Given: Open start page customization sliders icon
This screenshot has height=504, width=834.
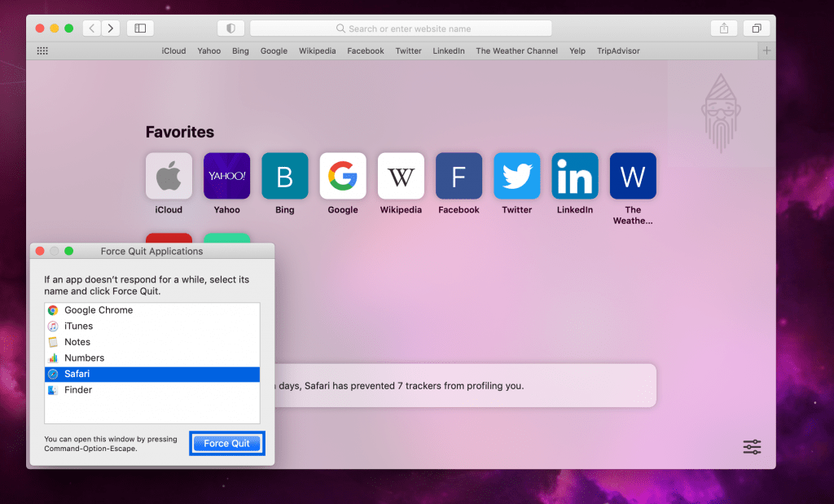Looking at the screenshot, I should pyautogui.click(x=752, y=446).
